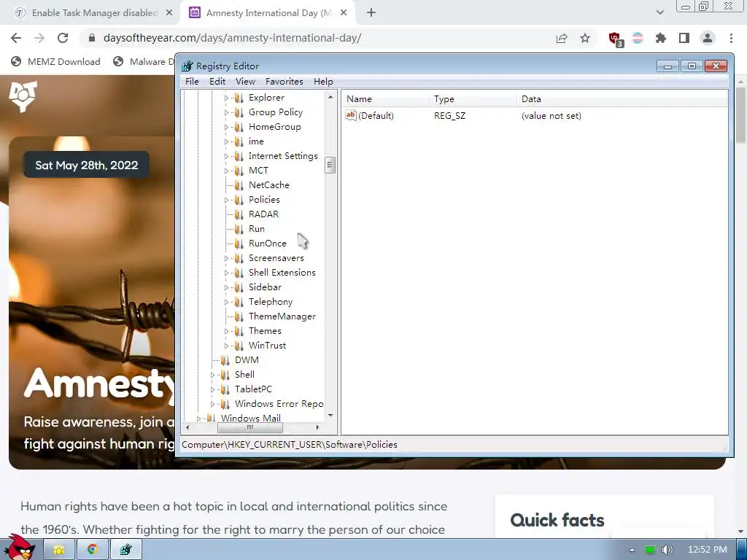Expand the TabletPC registry key
The height and width of the screenshot is (560, 747).
pyautogui.click(x=212, y=389)
